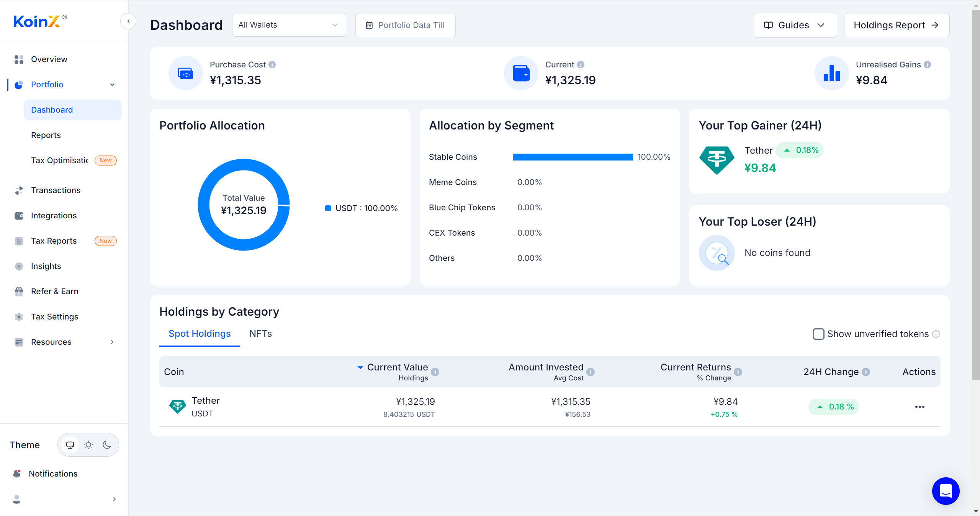
Task: Collapse the sidebar with arrow button
Action: pos(129,21)
